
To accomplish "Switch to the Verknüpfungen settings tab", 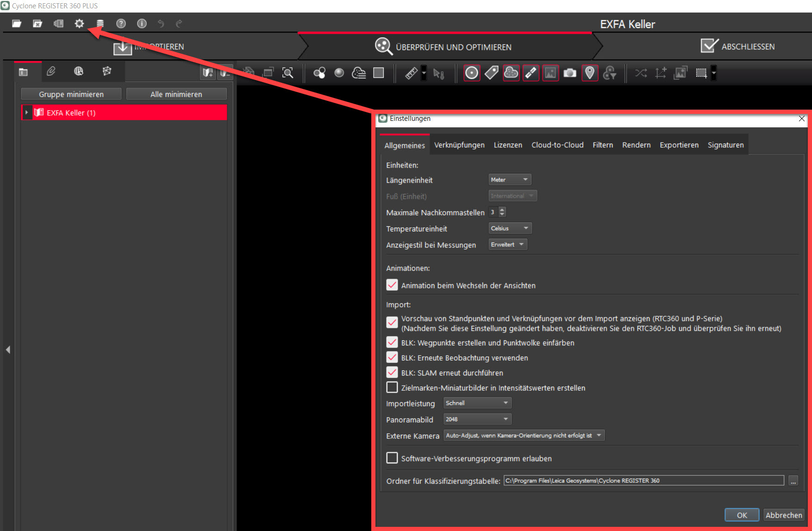I will [459, 145].
